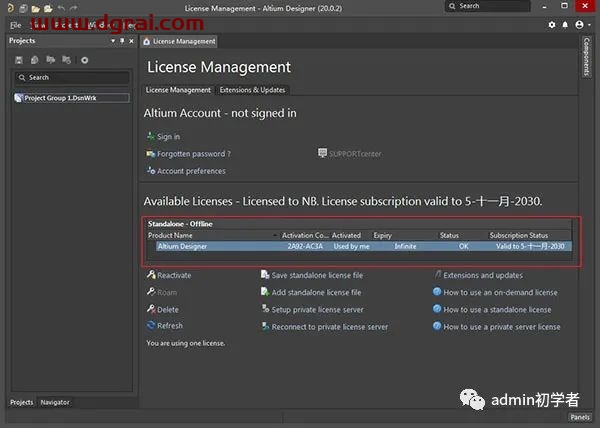Open the settings gear icon

coord(552,23)
